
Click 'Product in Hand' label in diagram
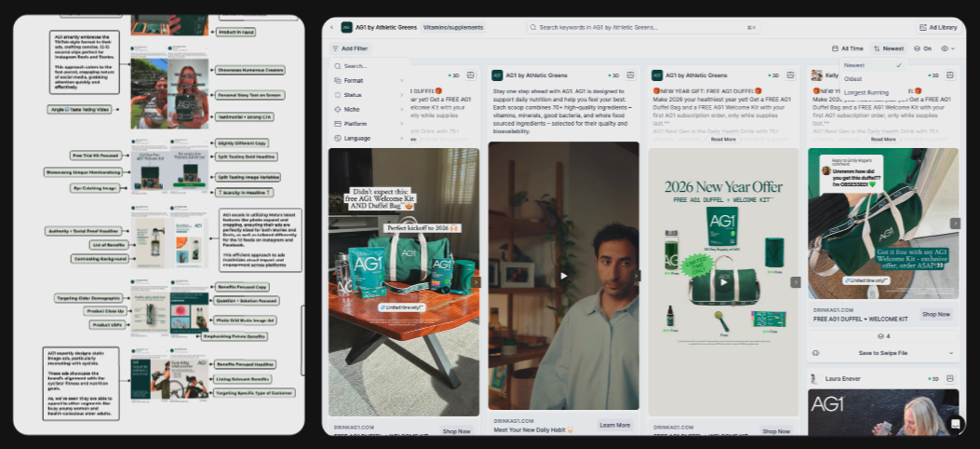click(235, 32)
